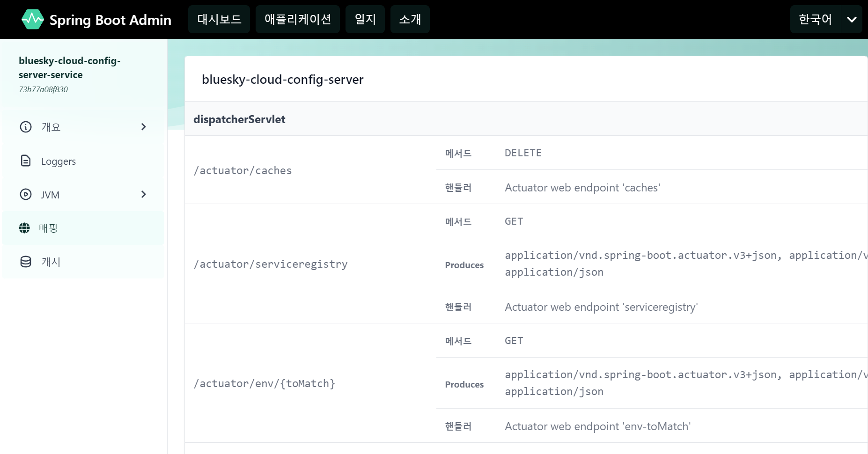
Task: Select 개요 label in the sidebar
Action: 51,127
